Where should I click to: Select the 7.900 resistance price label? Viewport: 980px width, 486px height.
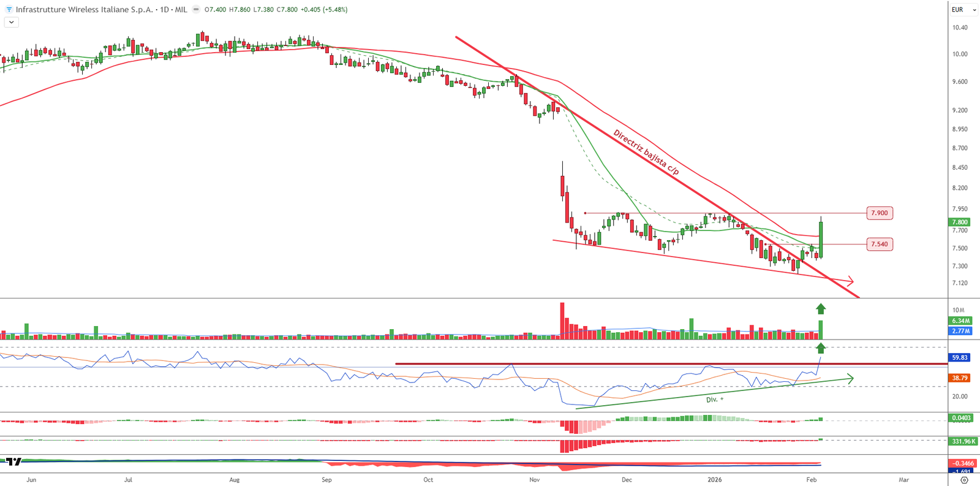(x=879, y=213)
